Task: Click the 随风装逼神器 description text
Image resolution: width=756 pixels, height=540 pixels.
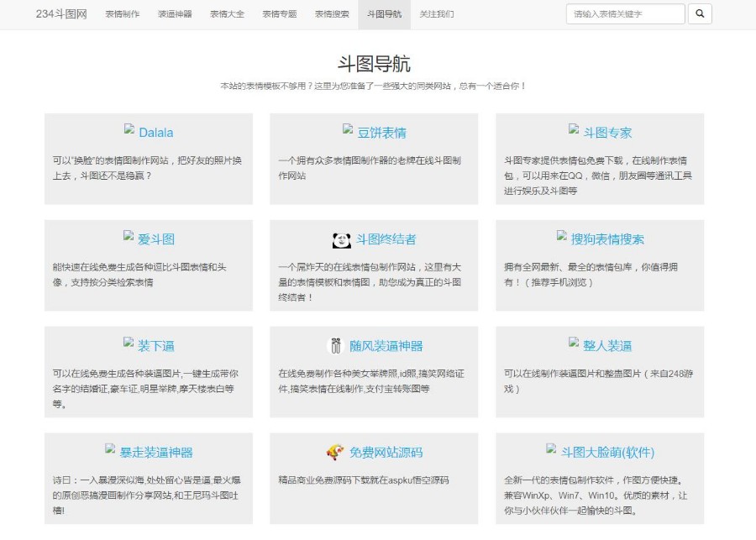Action: [371, 381]
